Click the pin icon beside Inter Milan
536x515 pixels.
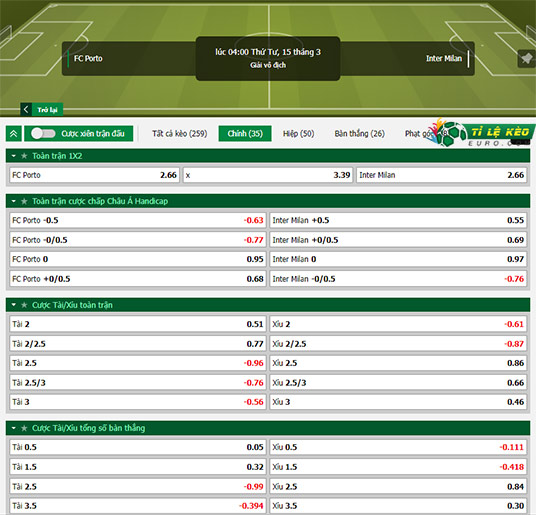(x=526, y=59)
